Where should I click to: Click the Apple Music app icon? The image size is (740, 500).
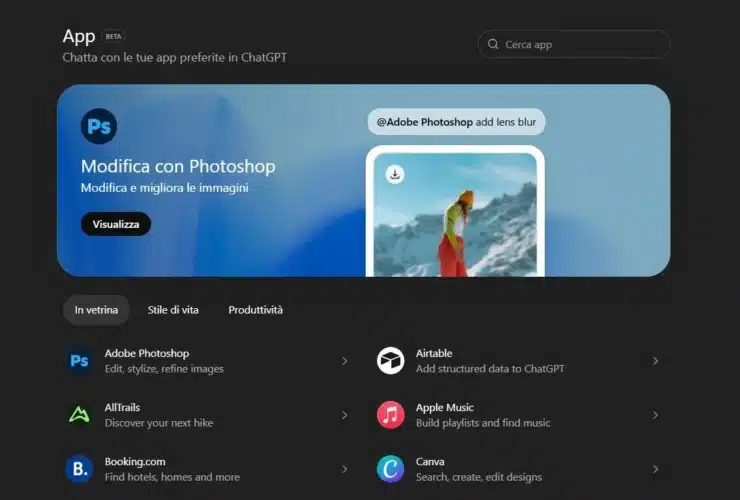coord(390,415)
